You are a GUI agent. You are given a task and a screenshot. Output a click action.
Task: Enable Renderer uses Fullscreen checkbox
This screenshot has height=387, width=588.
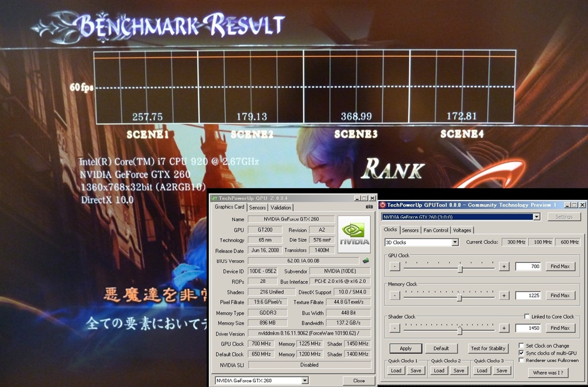point(521,360)
